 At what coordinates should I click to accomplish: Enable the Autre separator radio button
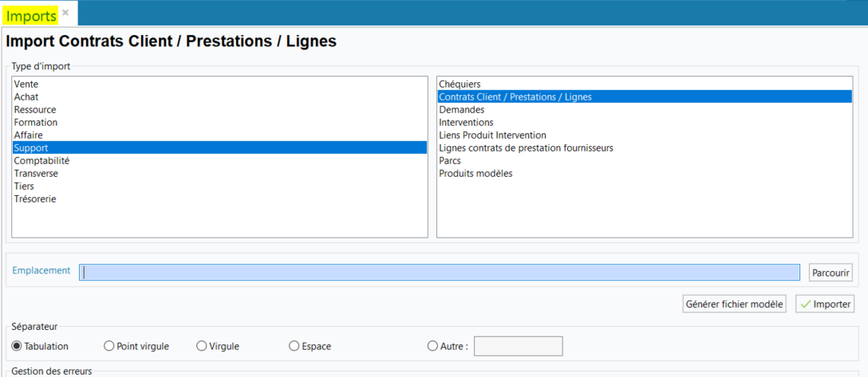(433, 346)
